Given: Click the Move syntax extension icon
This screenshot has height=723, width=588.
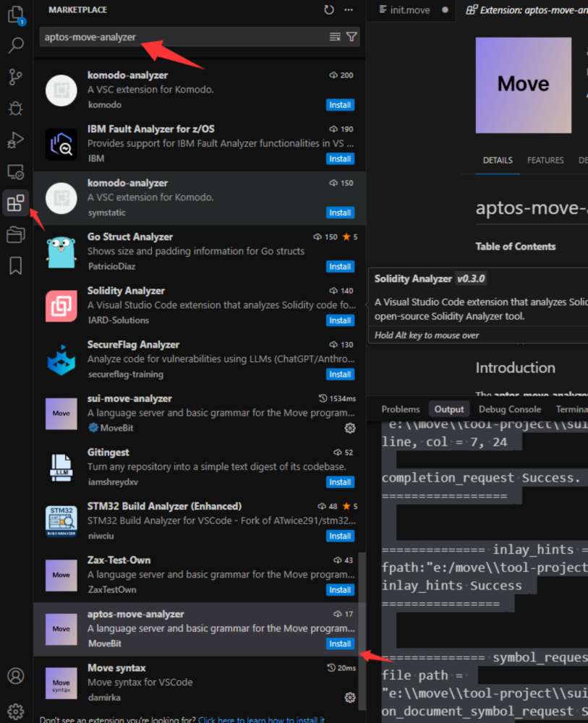Looking at the screenshot, I should pyautogui.click(x=61, y=683).
